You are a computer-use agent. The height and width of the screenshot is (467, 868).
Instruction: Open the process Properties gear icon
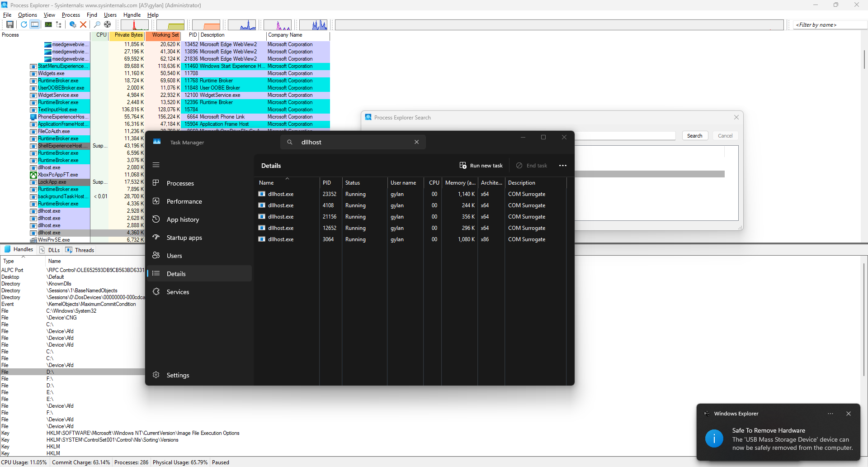[x=72, y=24]
